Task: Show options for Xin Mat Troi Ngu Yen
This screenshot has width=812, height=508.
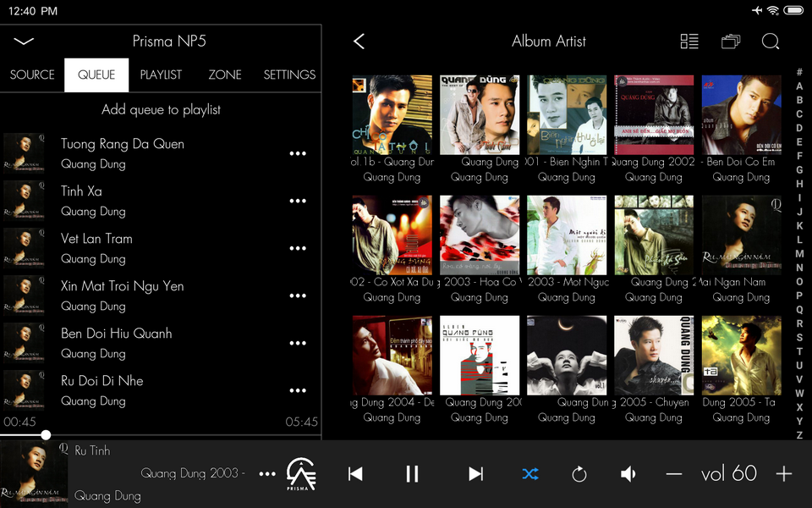Action: point(298,295)
